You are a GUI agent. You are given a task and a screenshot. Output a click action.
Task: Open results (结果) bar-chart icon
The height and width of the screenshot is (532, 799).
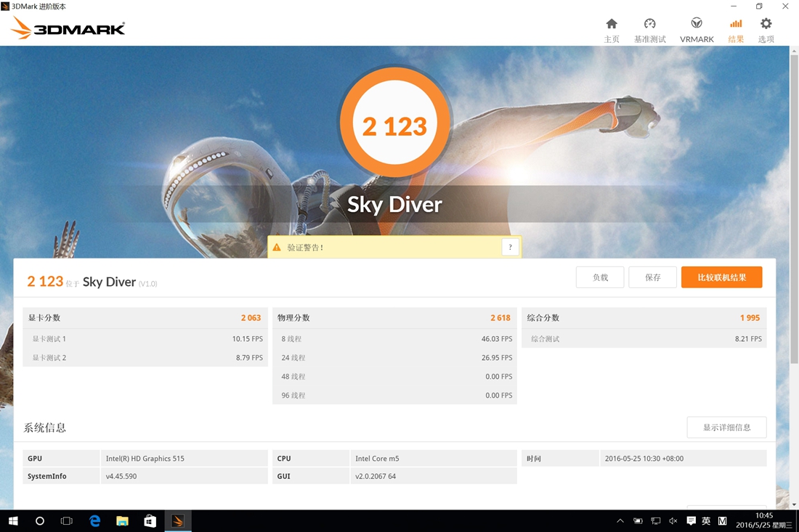pyautogui.click(x=736, y=24)
